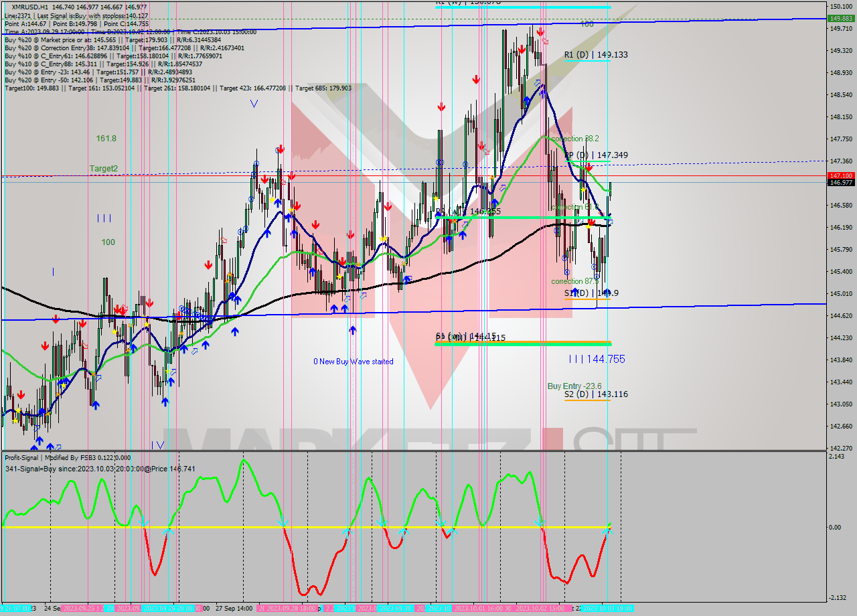Image resolution: width=857 pixels, height=616 pixels.
Task: Click the 'correction 38.2' label
Action: pyautogui.click(x=575, y=139)
